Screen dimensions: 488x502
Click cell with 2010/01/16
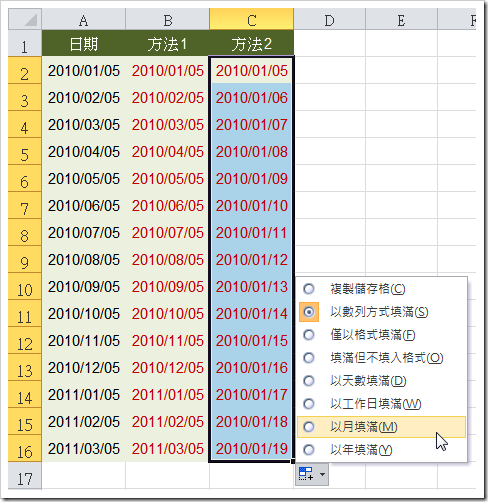coord(252,367)
